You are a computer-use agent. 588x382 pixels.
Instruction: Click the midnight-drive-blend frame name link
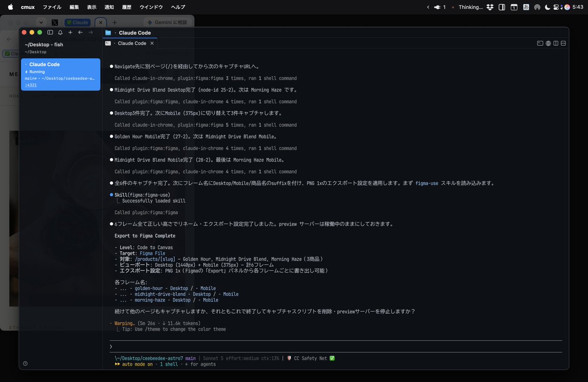pos(160,294)
